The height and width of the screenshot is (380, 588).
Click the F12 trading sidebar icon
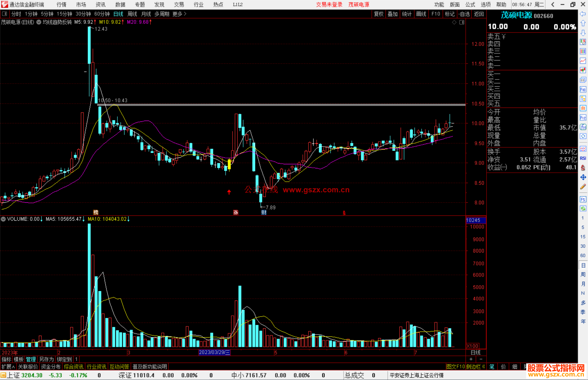coord(583,118)
